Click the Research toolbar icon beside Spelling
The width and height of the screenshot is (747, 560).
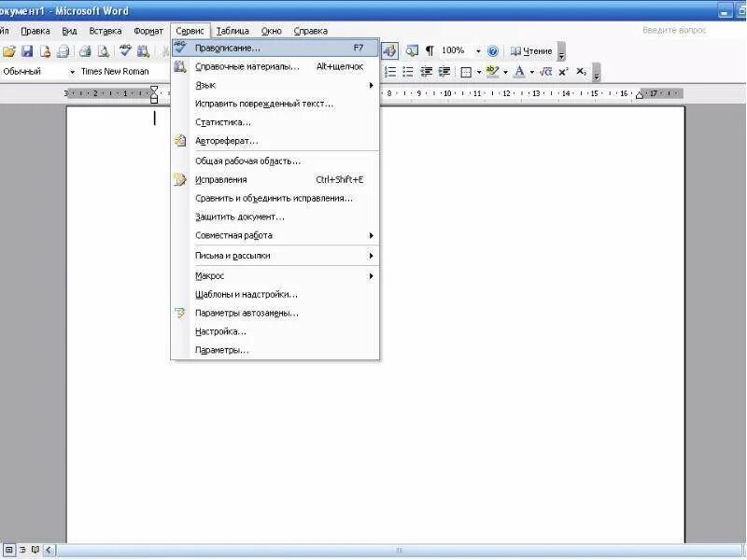point(143,51)
